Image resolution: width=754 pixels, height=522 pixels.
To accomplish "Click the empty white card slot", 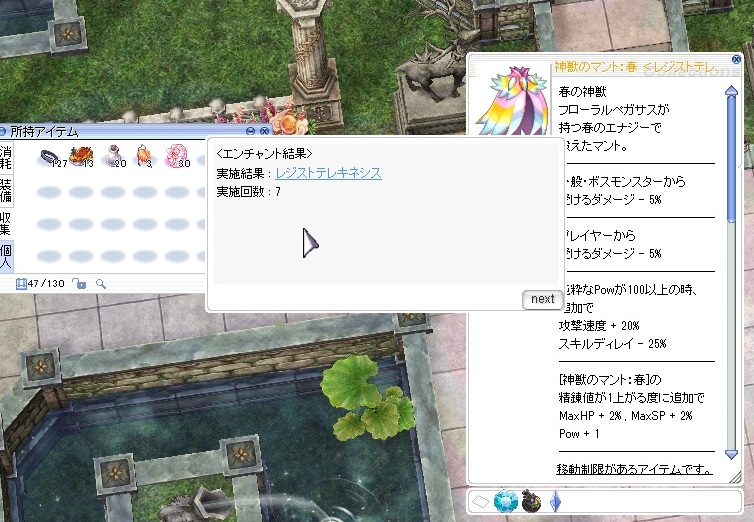I will point(482,501).
